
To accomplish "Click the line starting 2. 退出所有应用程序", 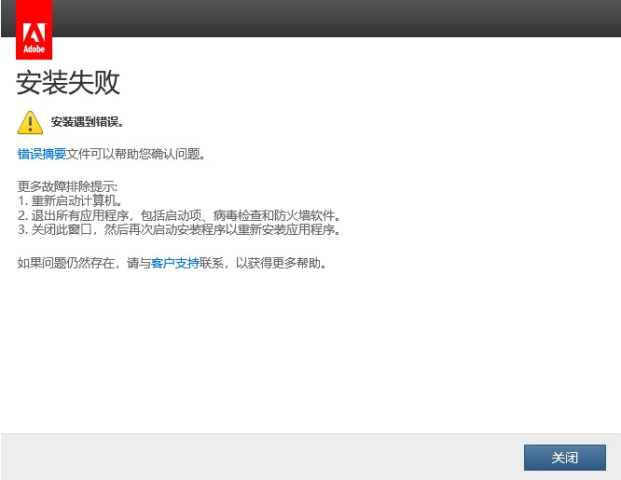I will coord(179,215).
